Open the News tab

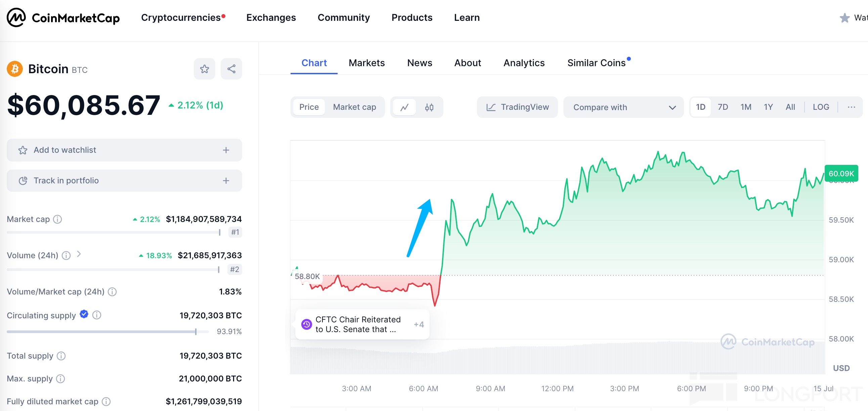pyautogui.click(x=420, y=63)
